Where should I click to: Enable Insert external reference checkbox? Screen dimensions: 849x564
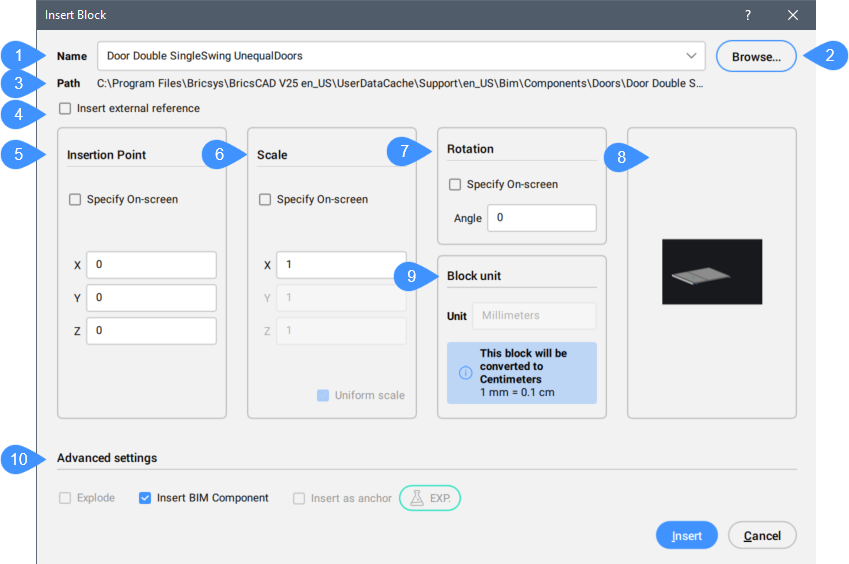pos(65,109)
